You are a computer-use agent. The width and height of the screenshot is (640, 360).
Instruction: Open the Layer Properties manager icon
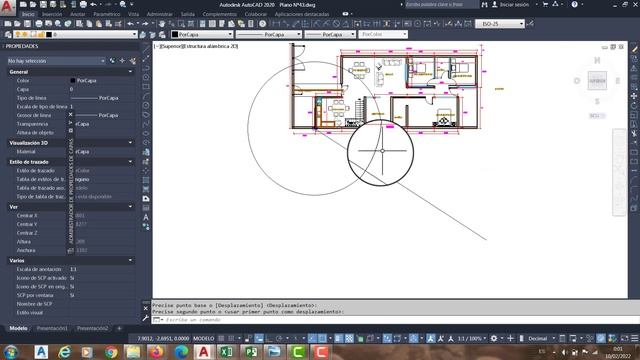pyautogui.click(x=8, y=35)
